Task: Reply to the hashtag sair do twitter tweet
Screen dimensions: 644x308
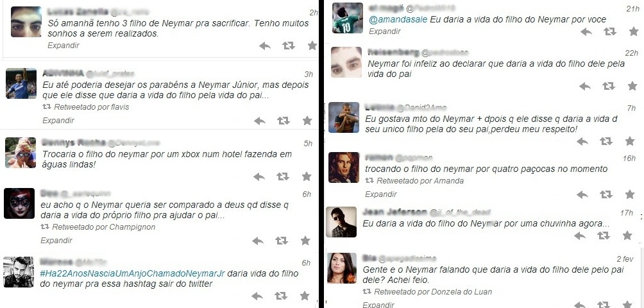Action: (257, 296)
